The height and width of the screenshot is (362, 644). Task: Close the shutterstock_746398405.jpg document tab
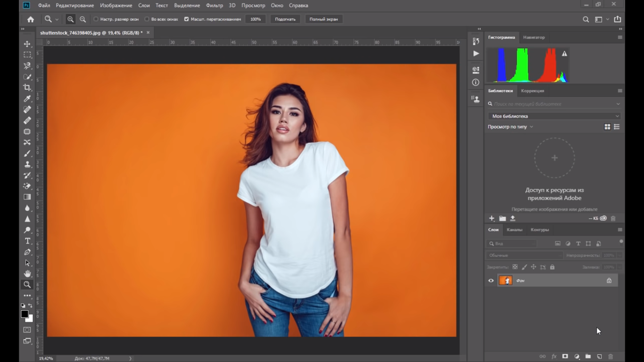tap(148, 33)
